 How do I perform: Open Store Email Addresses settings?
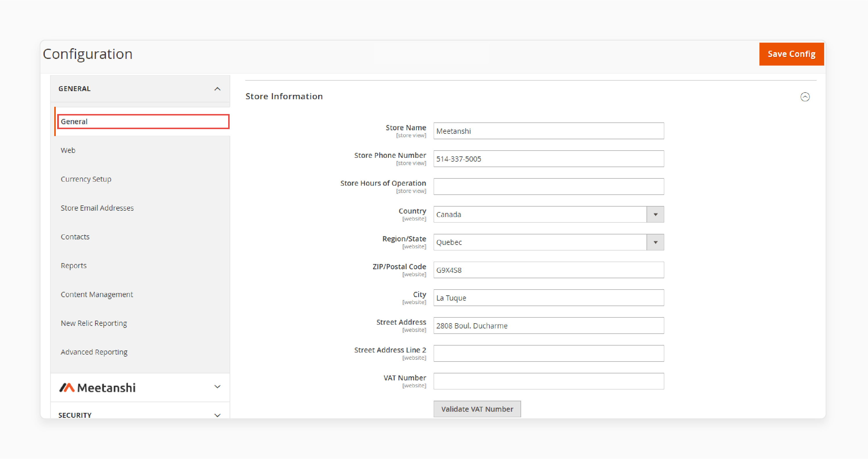pos(97,208)
